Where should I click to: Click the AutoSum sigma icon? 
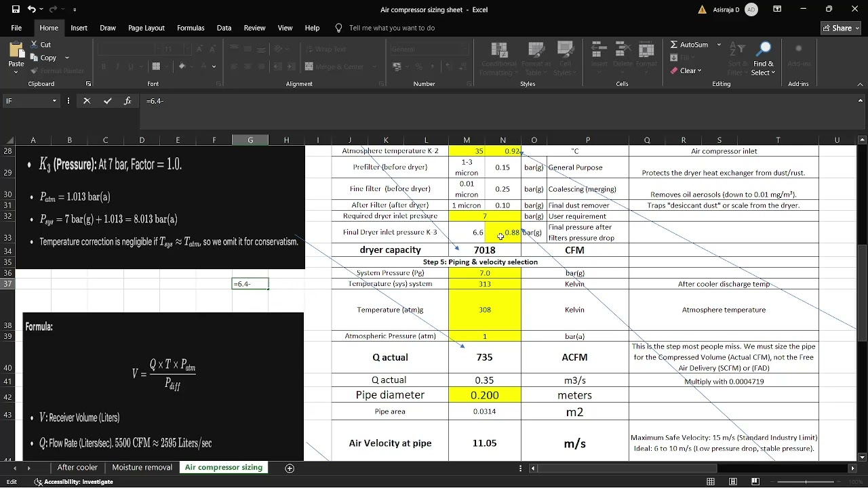pos(674,45)
